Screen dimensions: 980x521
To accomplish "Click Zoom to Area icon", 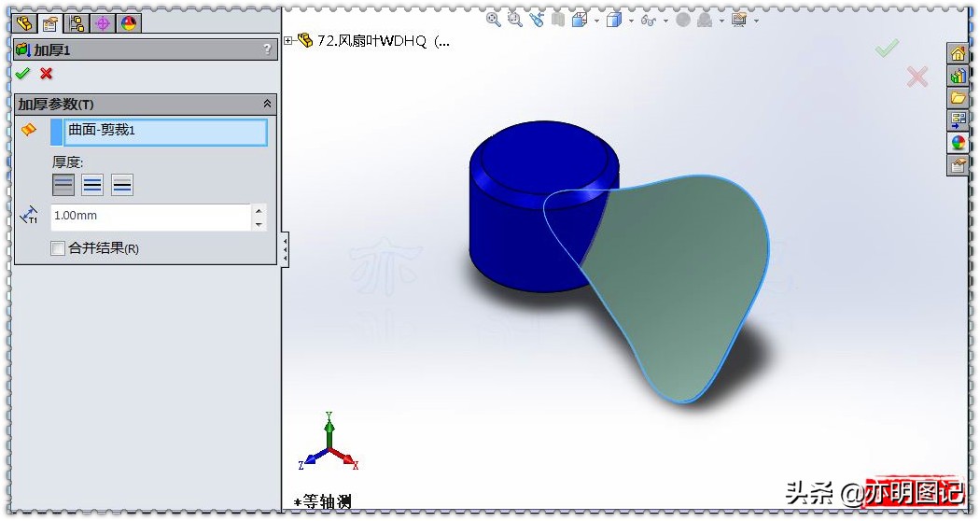I will click(x=514, y=20).
